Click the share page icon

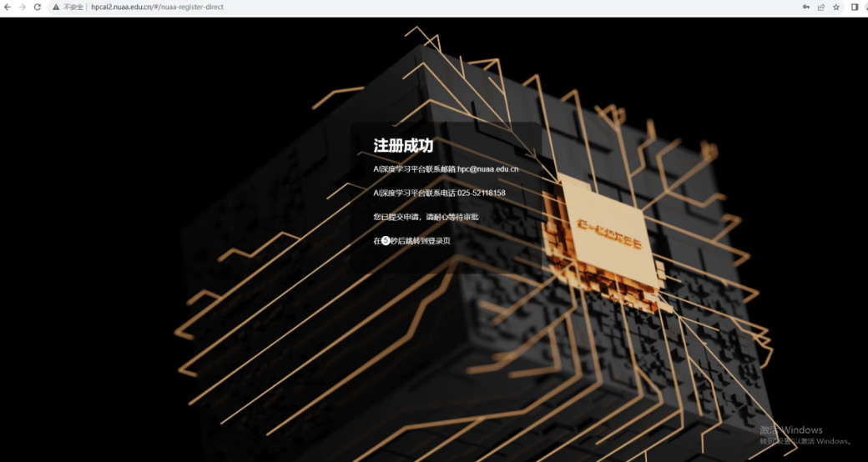click(x=821, y=7)
